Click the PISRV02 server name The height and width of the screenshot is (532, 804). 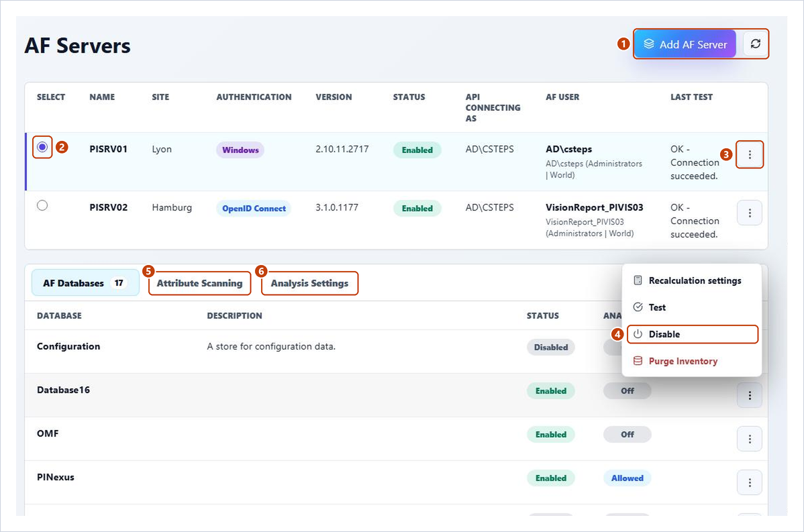(108, 207)
